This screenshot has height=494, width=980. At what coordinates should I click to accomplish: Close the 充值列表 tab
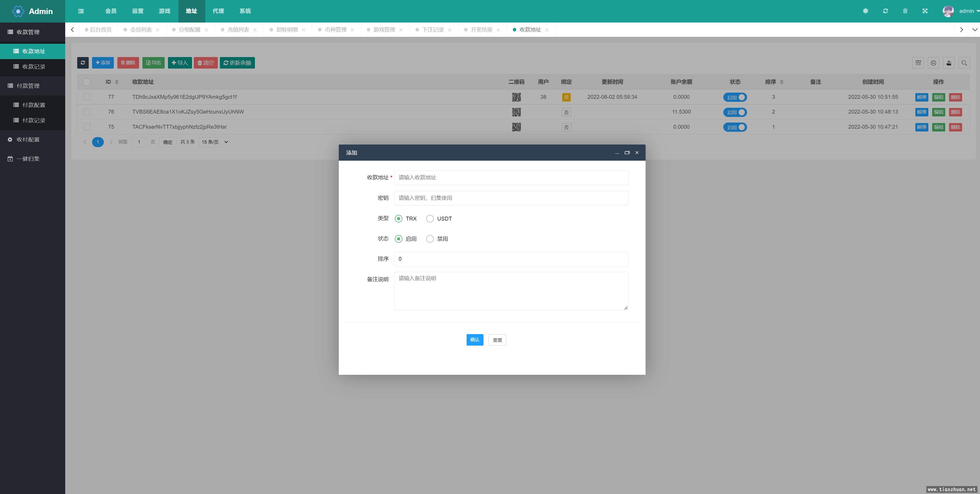pos(255,30)
